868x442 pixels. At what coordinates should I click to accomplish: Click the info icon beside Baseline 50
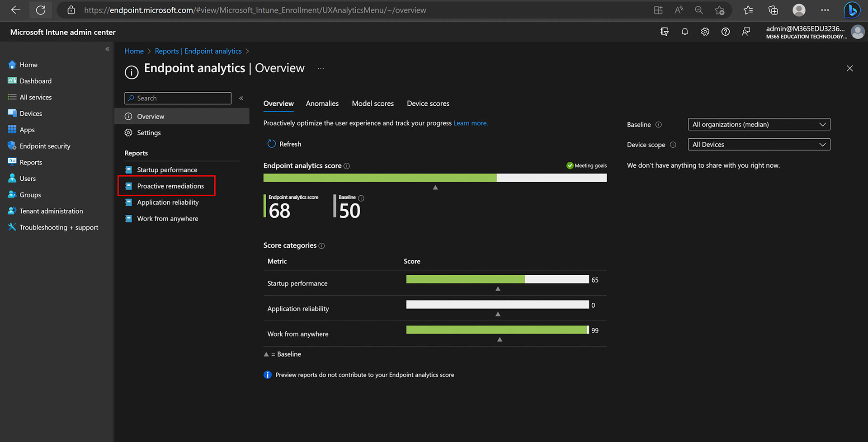tap(361, 198)
